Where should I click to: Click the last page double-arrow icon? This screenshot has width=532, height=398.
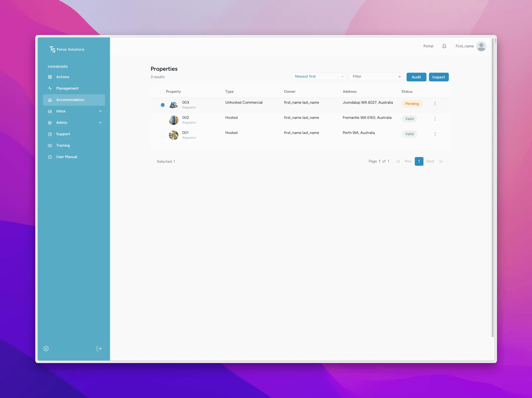pyautogui.click(x=441, y=162)
